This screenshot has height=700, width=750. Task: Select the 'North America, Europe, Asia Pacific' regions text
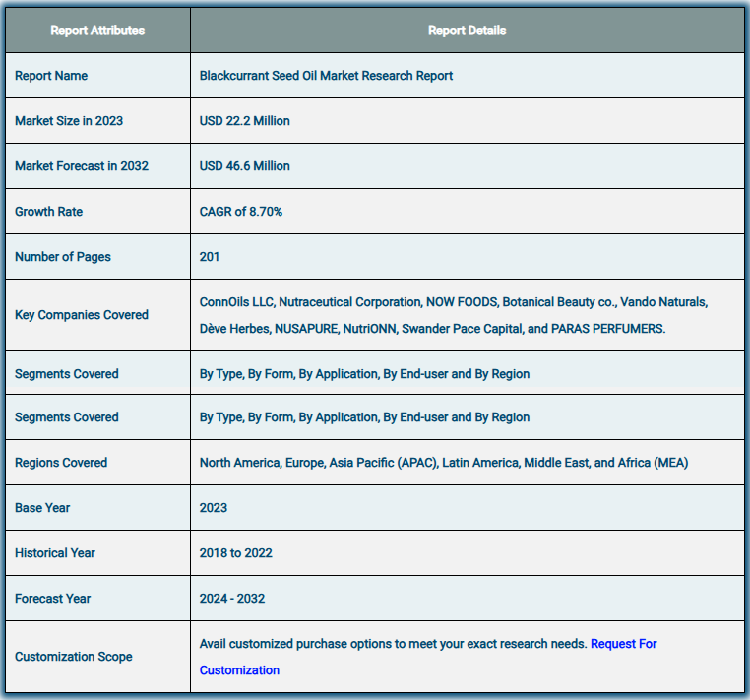[443, 463]
